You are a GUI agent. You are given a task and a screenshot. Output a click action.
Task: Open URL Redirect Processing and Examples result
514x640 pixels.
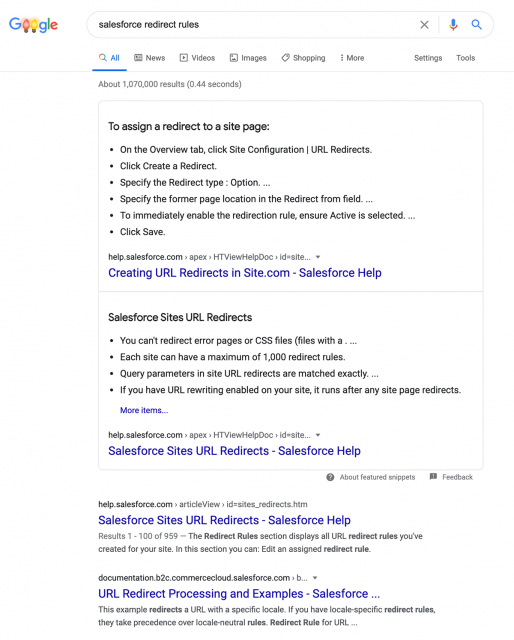tap(239, 593)
